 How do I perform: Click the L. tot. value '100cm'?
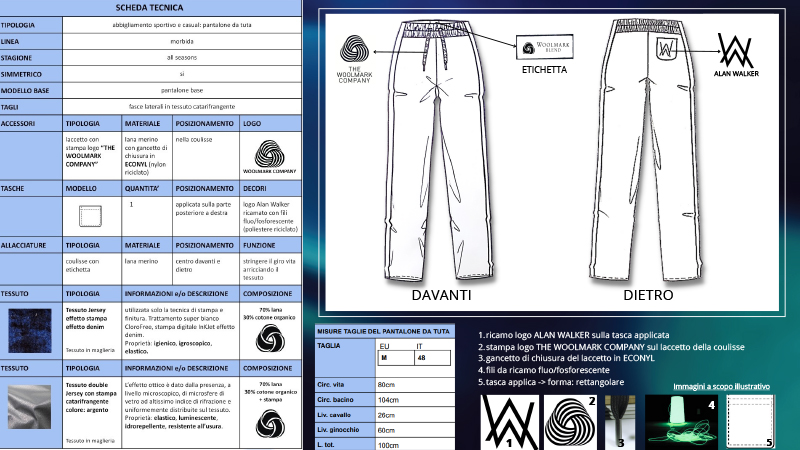388,445
